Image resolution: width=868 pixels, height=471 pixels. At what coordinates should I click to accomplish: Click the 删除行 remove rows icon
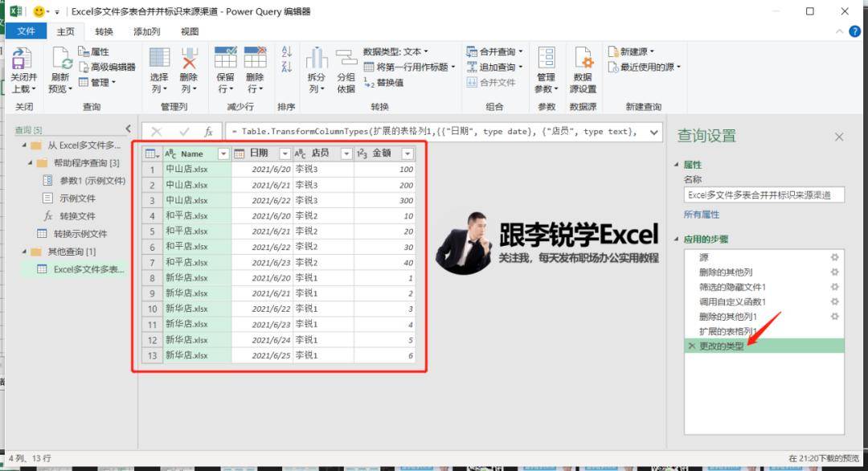pos(256,58)
